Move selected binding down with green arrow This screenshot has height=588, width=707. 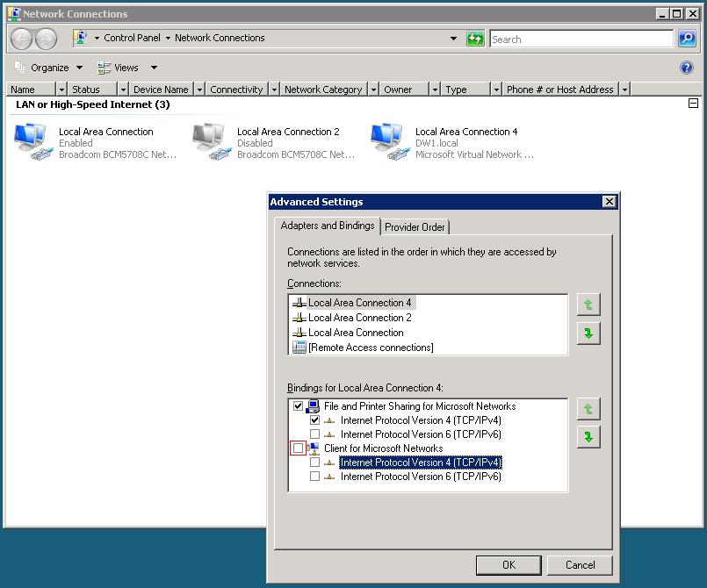(588, 437)
